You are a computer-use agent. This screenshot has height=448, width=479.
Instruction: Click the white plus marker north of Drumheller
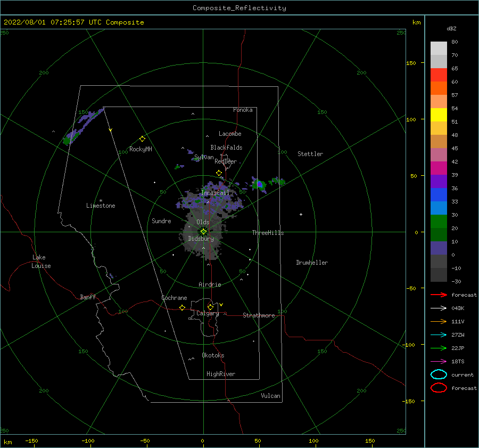coord(301,214)
